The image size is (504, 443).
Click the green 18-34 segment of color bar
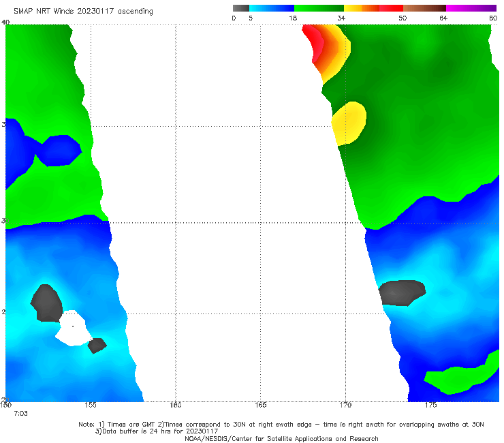(x=319, y=8)
